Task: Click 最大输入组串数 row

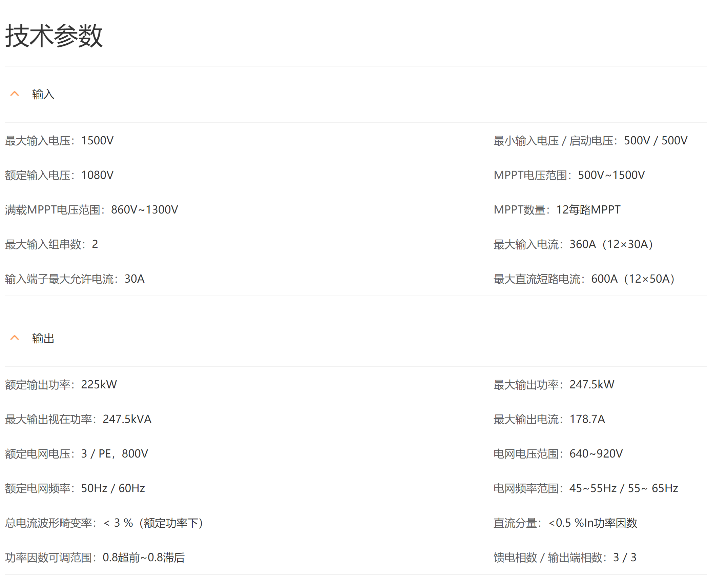Action: click(51, 244)
